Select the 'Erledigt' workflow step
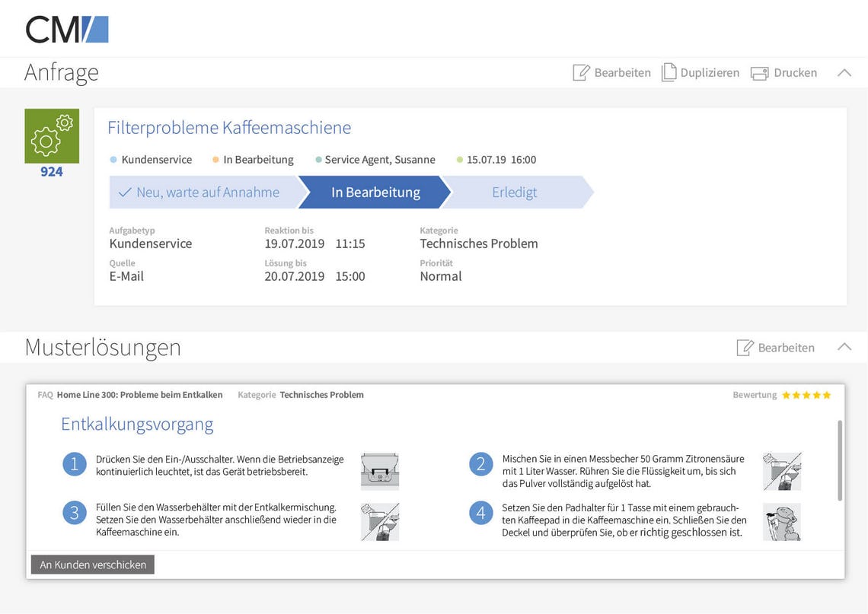 coord(515,192)
